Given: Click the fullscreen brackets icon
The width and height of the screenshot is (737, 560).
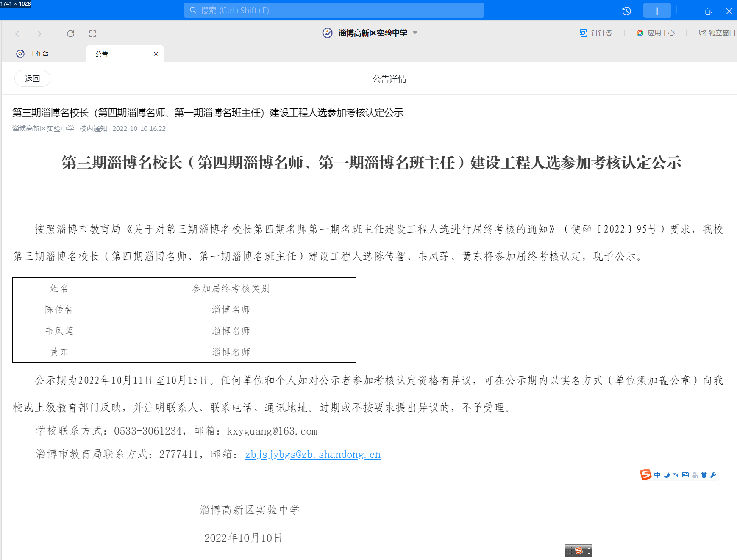Looking at the screenshot, I should pos(93,33).
